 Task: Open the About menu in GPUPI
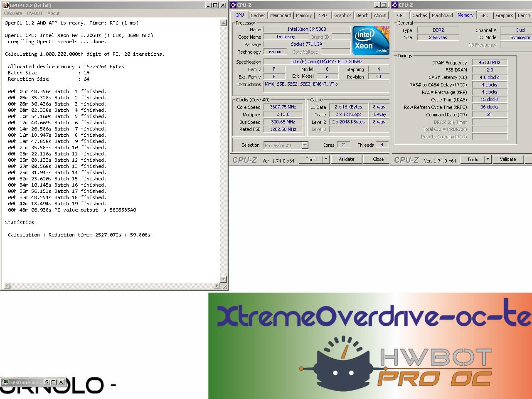pos(53,13)
